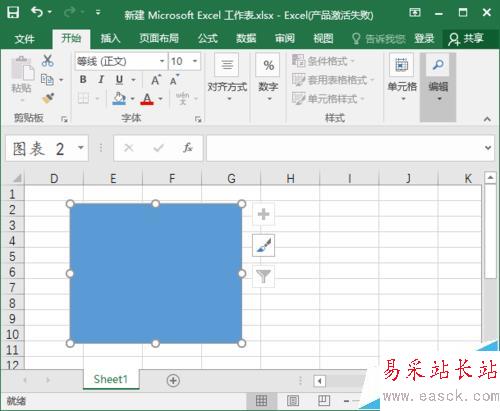Viewport: 500px width, 411px height.
Task: Click the Insert Function fx icon
Action: tap(188, 148)
